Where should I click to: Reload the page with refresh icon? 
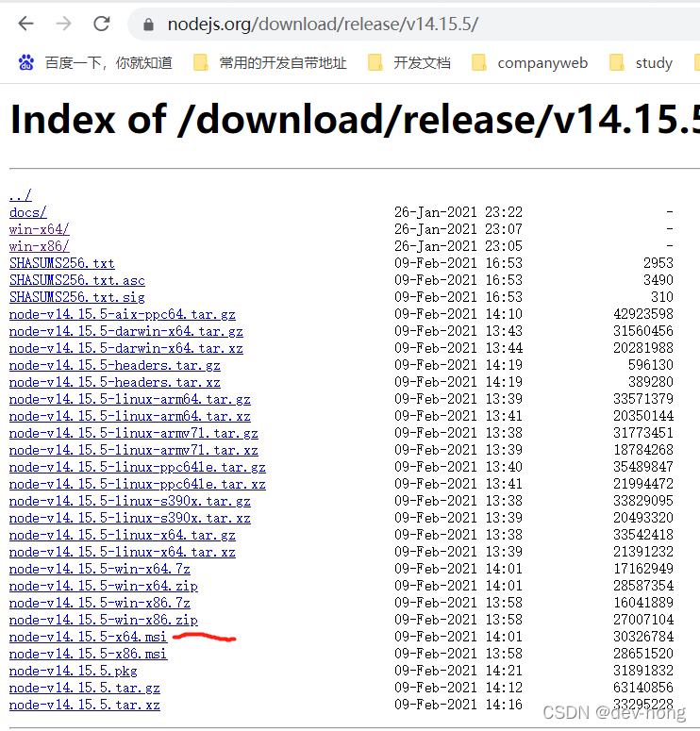click(101, 24)
